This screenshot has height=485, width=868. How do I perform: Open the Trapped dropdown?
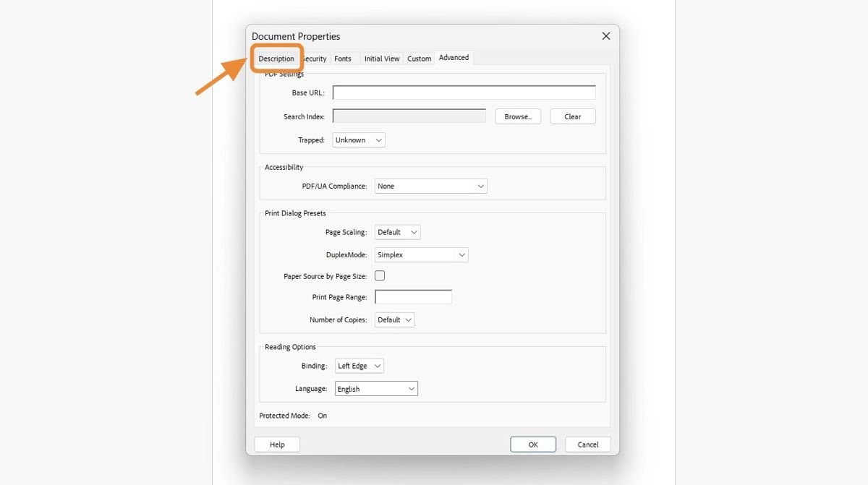pos(358,140)
